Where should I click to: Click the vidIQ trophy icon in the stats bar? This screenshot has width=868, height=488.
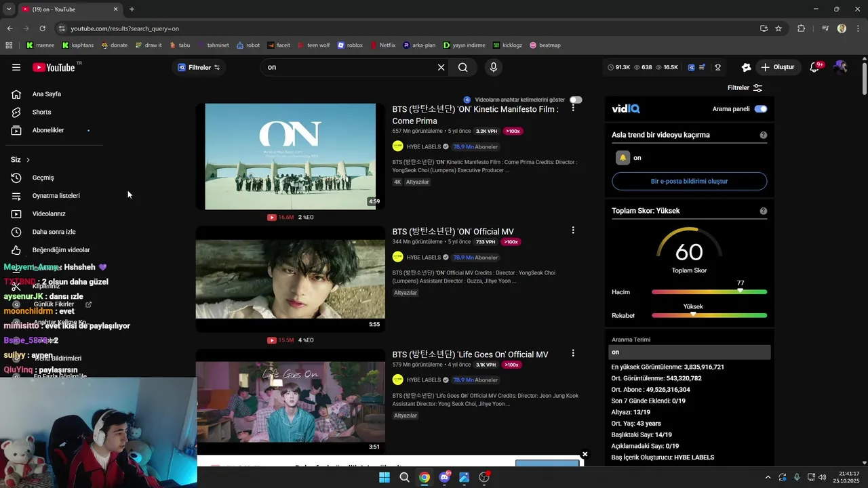[x=717, y=67]
